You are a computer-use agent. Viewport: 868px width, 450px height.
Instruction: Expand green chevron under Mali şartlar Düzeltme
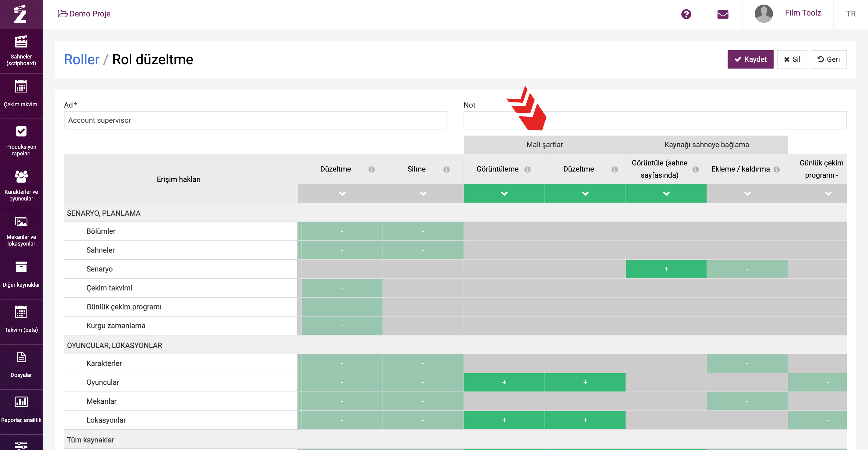pyautogui.click(x=585, y=193)
